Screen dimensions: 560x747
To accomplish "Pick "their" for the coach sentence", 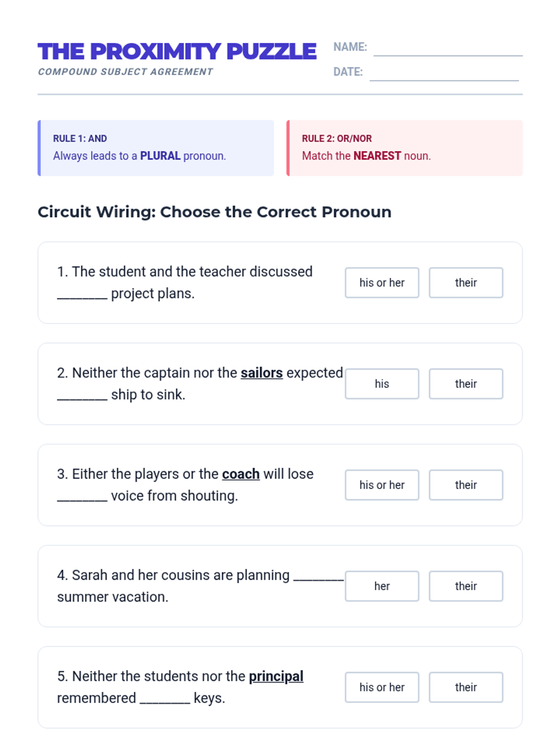I will coord(466,485).
